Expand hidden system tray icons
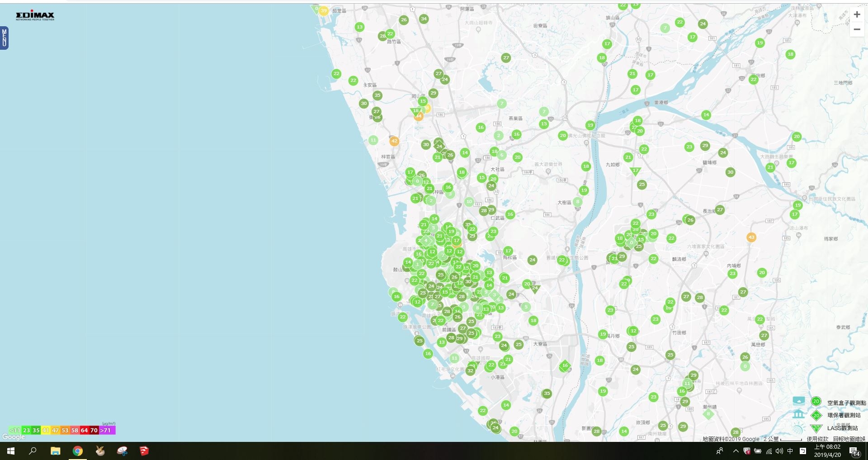Image resolution: width=868 pixels, height=460 pixels. (736, 451)
